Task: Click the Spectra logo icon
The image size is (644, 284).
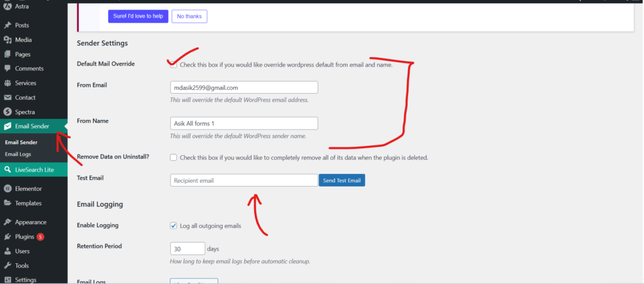Action: [7, 112]
